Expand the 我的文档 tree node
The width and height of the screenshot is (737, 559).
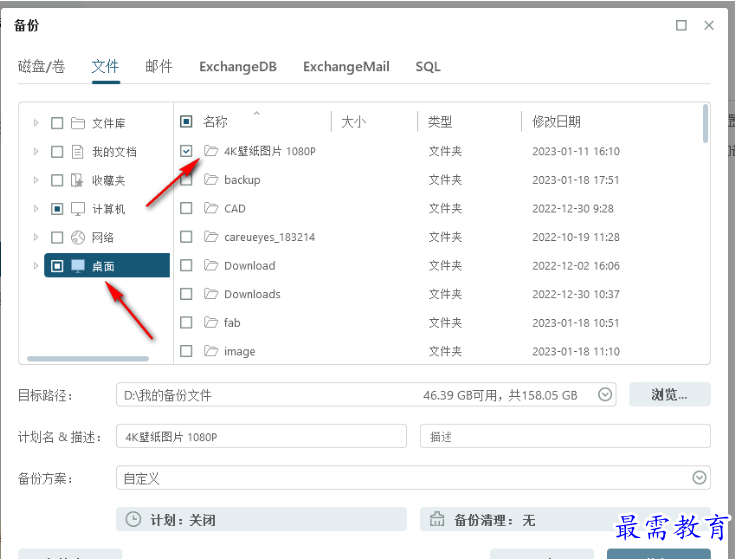pyautogui.click(x=36, y=152)
